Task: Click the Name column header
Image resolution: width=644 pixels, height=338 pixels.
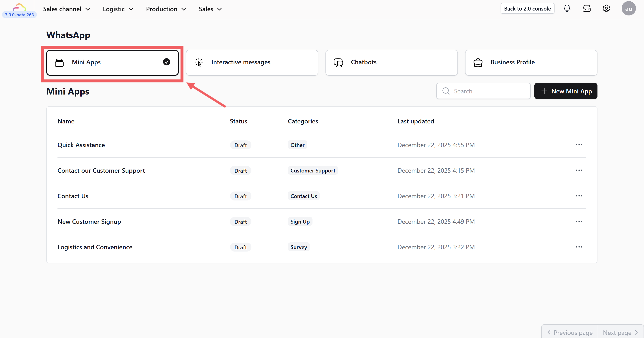Action: pos(66,121)
